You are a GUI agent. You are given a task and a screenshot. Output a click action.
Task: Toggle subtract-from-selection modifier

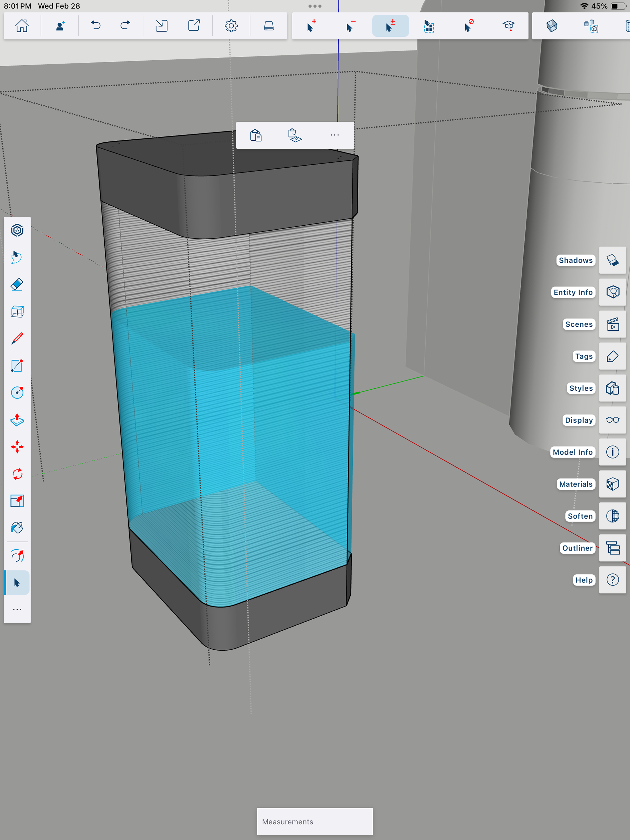point(351,26)
